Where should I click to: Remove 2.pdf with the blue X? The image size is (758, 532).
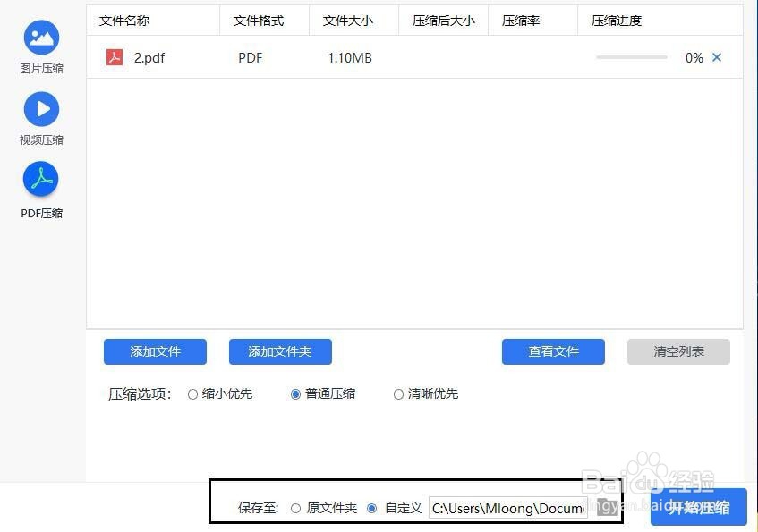tap(717, 57)
